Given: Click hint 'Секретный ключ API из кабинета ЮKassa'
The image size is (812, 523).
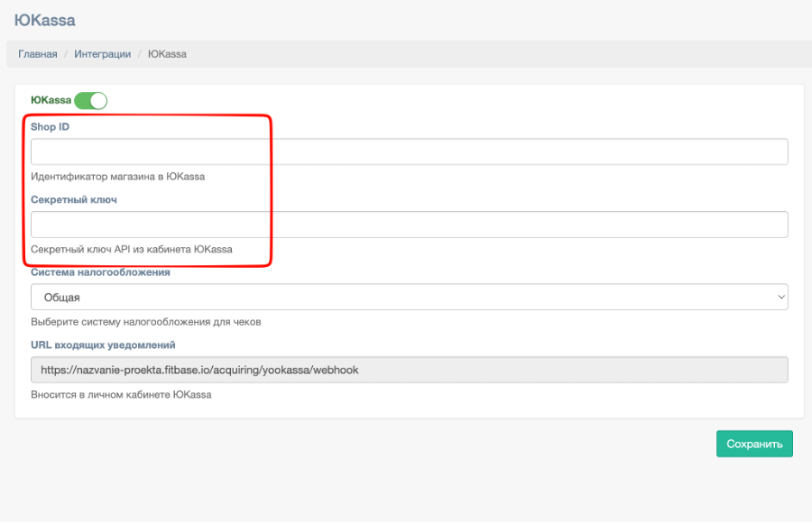Looking at the screenshot, I should click(132, 249).
